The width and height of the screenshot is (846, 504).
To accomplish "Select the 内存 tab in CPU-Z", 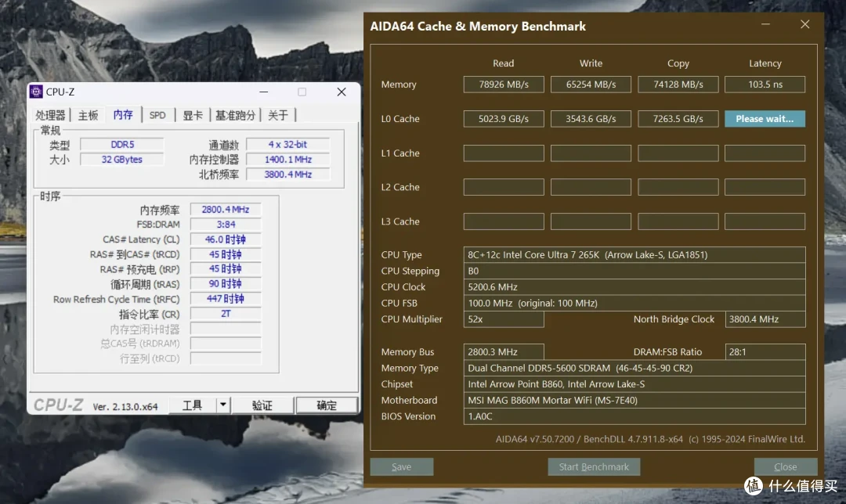I will [123, 114].
